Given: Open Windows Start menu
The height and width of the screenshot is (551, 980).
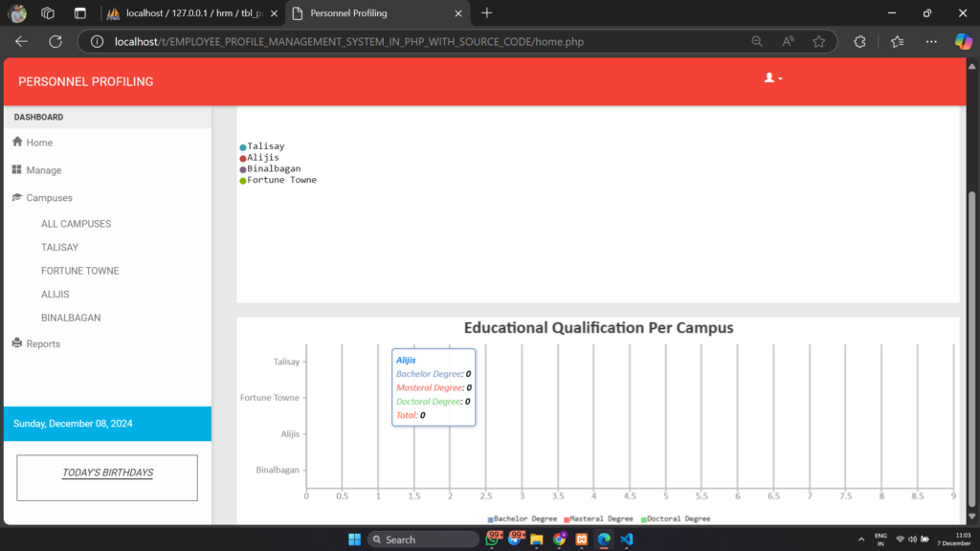Looking at the screenshot, I should tap(354, 540).
